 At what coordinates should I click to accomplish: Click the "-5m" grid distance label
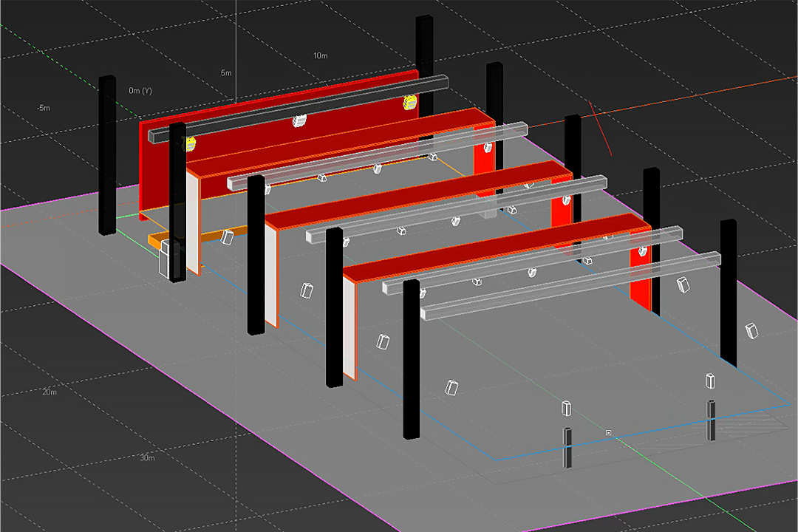(44, 109)
